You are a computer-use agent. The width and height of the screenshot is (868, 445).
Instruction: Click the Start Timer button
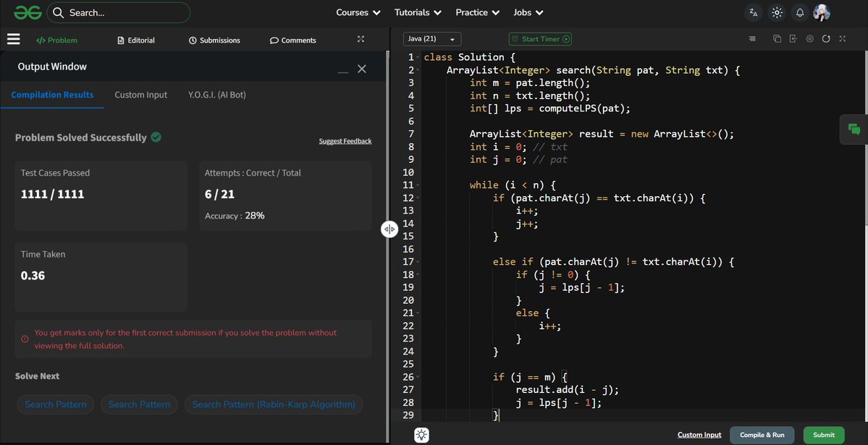click(540, 39)
